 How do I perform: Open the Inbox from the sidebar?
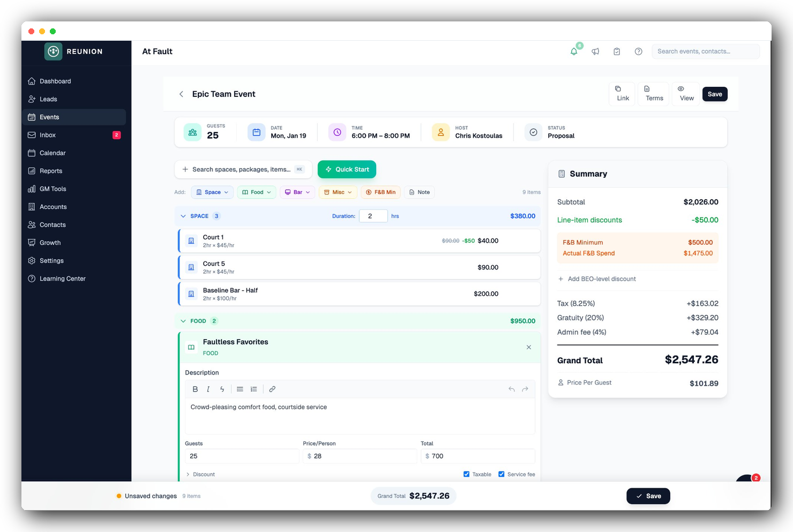[47, 134]
